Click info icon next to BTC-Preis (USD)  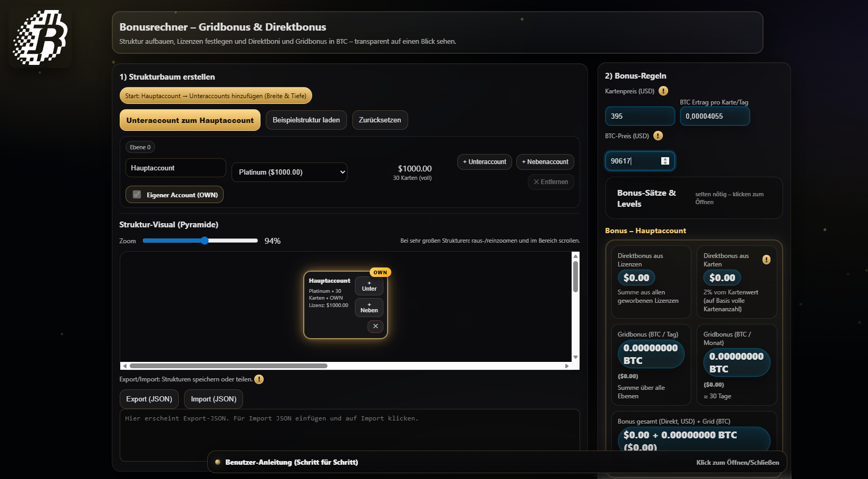658,136
